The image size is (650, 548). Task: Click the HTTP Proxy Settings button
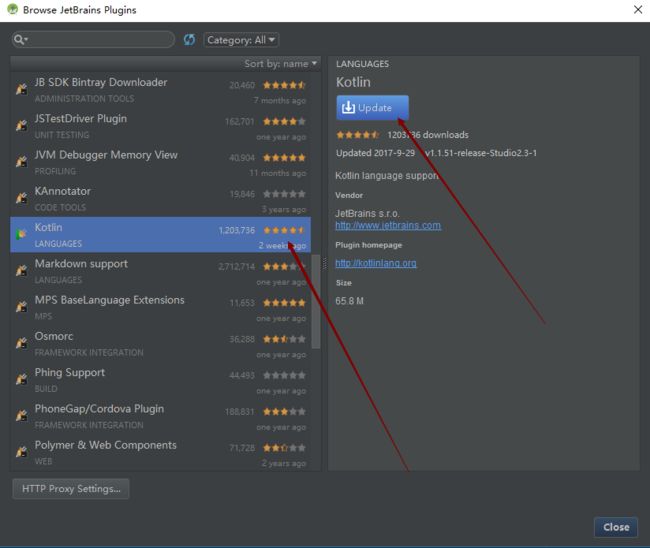point(71,489)
